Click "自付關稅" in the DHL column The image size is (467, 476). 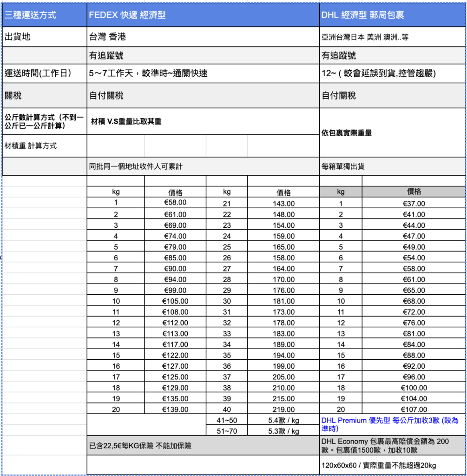click(392, 95)
